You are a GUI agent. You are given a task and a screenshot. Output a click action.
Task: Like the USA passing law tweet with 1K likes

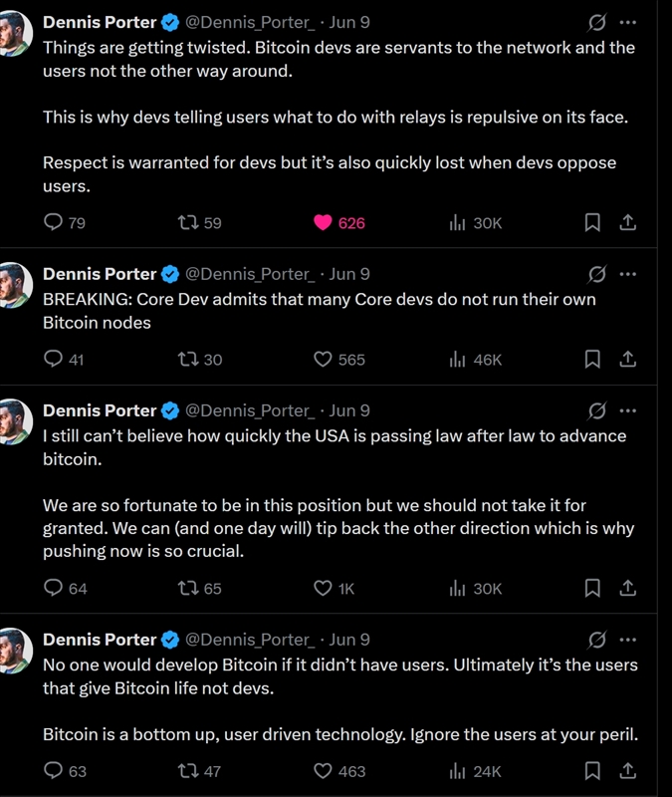(x=323, y=589)
